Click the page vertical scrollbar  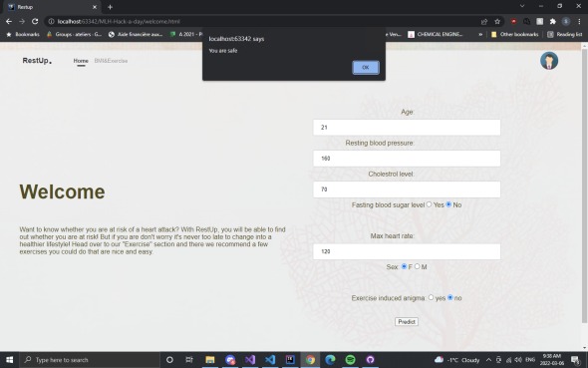coord(584,185)
